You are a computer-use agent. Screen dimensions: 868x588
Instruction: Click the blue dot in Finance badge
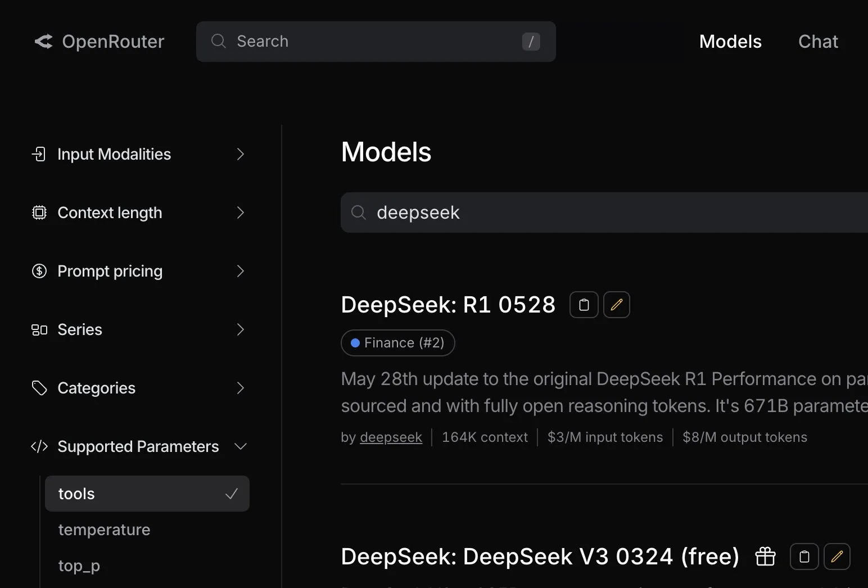coord(355,343)
